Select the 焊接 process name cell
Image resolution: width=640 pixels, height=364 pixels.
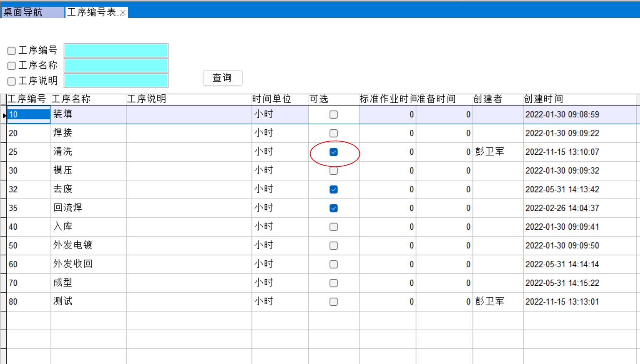pyautogui.click(x=88, y=133)
